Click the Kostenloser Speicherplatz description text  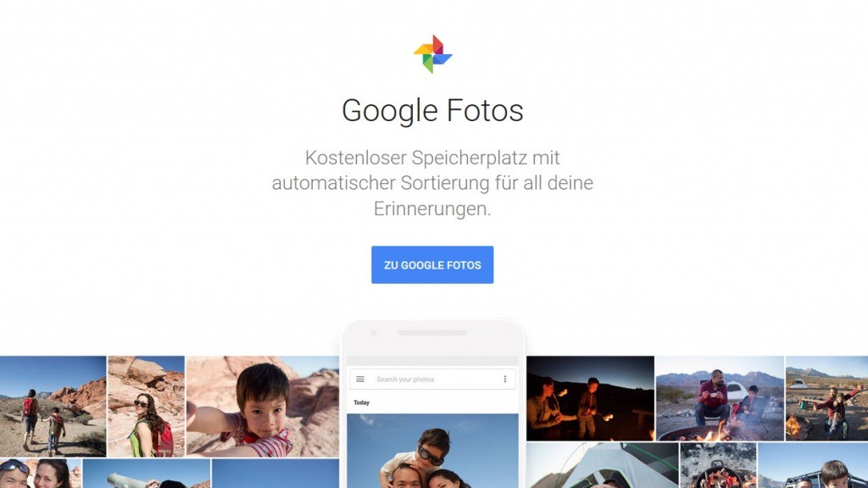pyautogui.click(x=432, y=183)
